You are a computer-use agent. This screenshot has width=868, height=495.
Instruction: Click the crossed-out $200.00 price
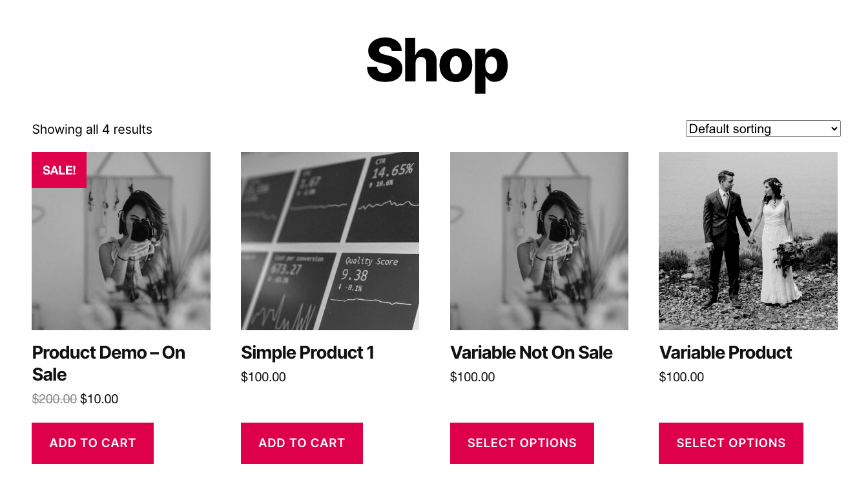(54, 399)
